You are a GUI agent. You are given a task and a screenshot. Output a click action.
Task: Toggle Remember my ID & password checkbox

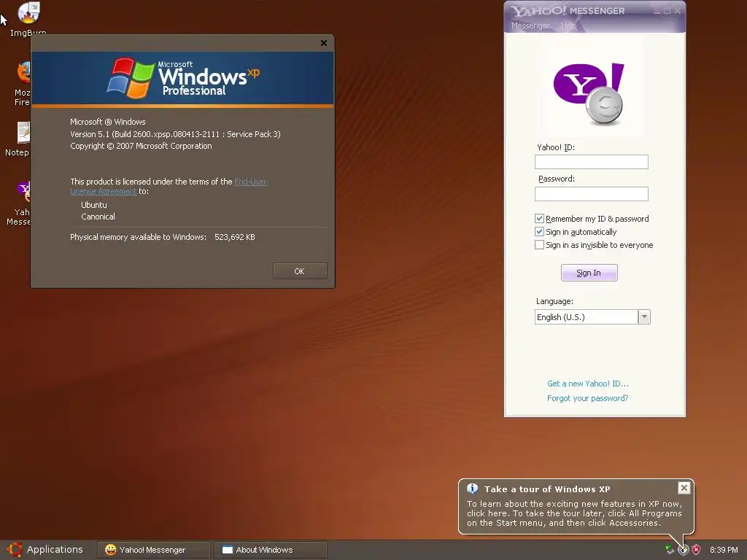point(539,219)
